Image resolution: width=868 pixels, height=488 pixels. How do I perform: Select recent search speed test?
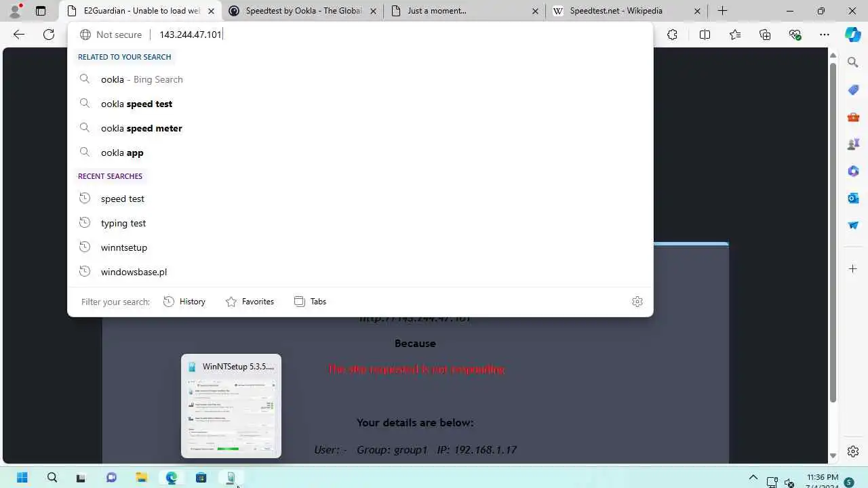click(x=360, y=199)
